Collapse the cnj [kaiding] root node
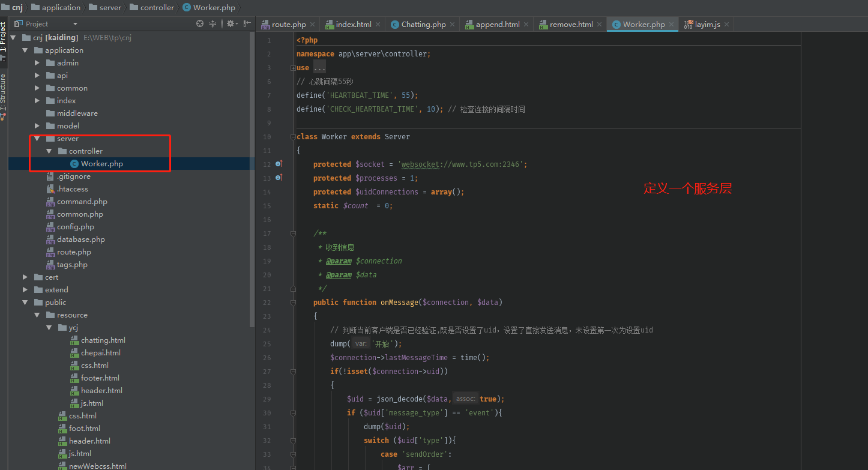This screenshot has width=868, height=470. [x=13, y=38]
